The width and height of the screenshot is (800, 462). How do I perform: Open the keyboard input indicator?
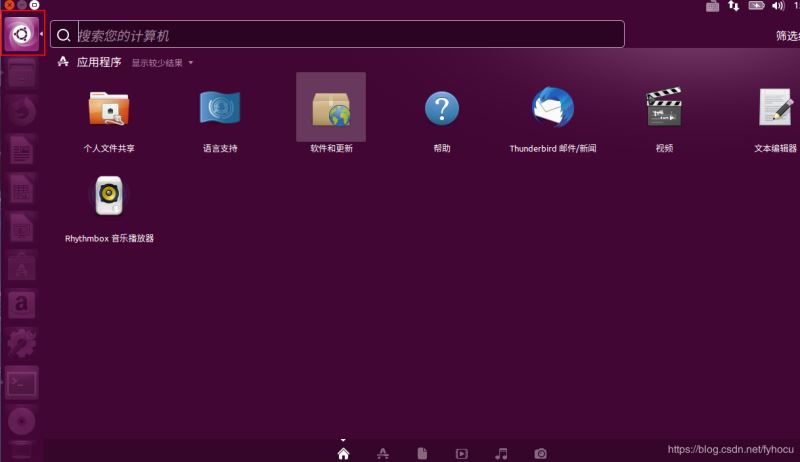[712, 6]
